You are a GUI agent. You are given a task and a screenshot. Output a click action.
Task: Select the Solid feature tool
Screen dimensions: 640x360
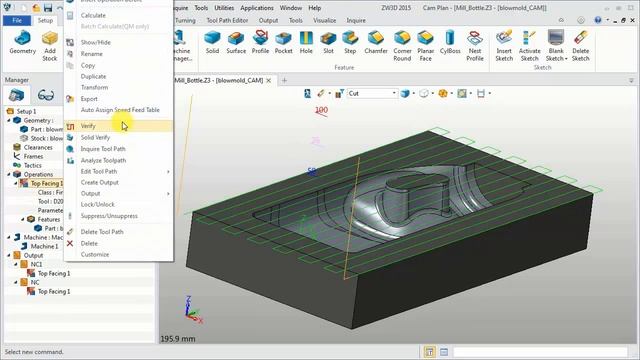(212, 43)
